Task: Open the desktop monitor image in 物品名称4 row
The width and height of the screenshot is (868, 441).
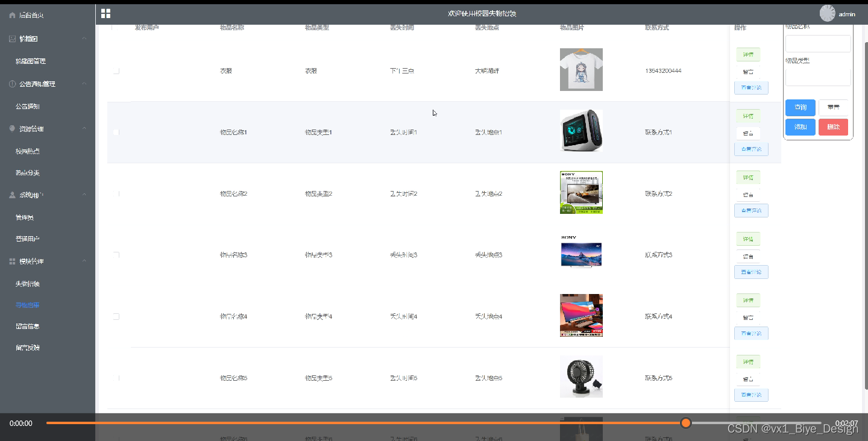Action: click(x=581, y=315)
